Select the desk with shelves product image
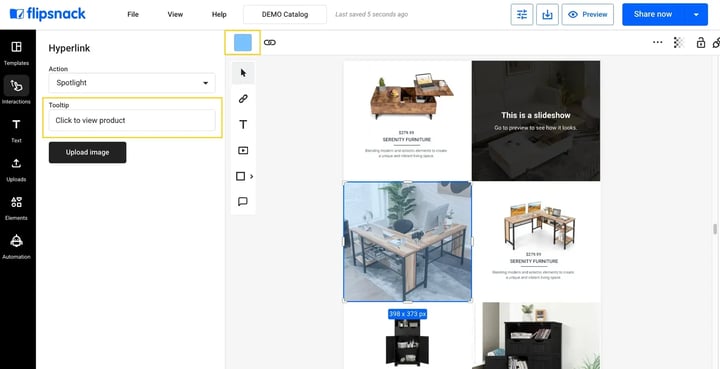Screen dimensions: 720x369 point(540,225)
